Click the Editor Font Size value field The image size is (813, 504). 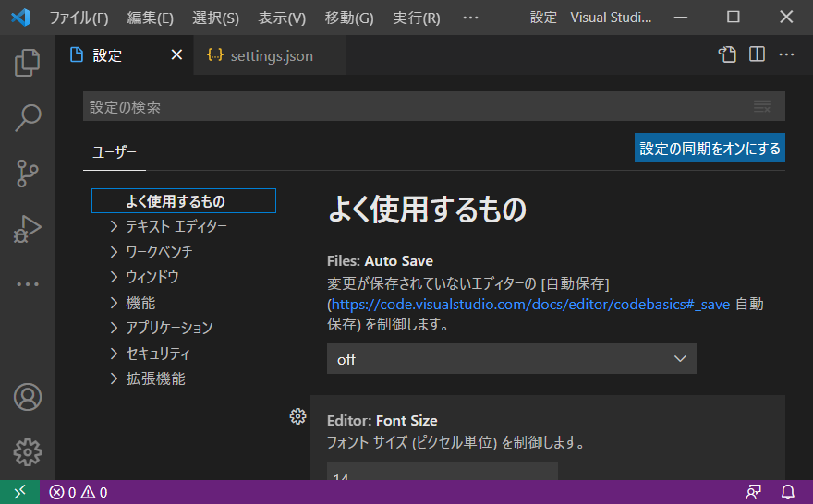point(443,472)
